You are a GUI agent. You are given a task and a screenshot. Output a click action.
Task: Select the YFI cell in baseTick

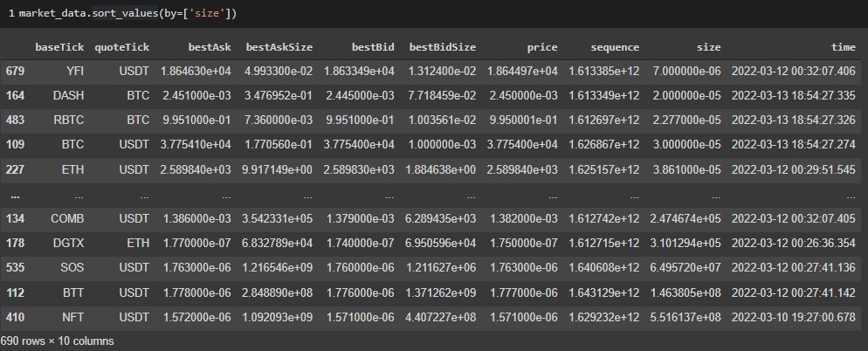tap(73, 71)
